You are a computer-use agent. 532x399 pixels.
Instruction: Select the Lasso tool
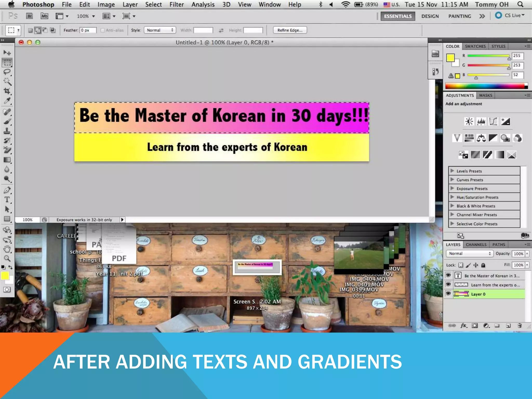(x=7, y=72)
